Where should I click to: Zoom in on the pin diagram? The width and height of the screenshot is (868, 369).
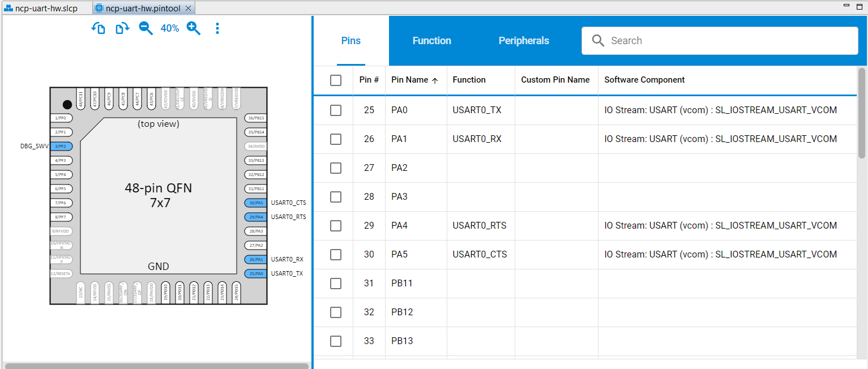click(x=194, y=29)
